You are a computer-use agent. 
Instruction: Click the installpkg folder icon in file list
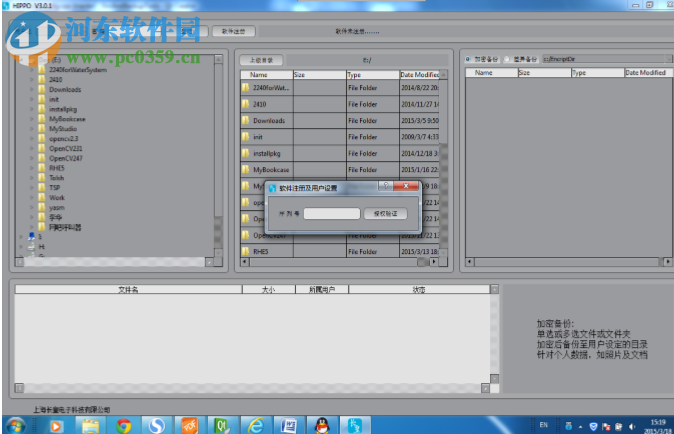coord(245,154)
